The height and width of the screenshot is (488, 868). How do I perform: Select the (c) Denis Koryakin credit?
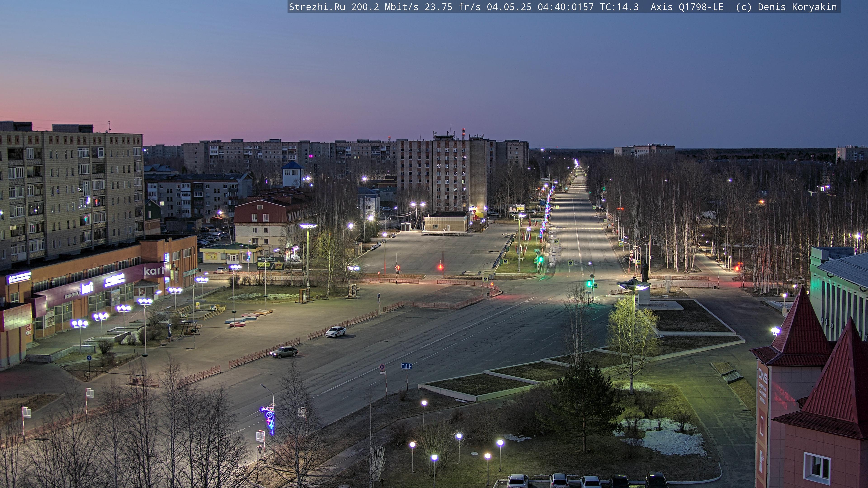786,7
